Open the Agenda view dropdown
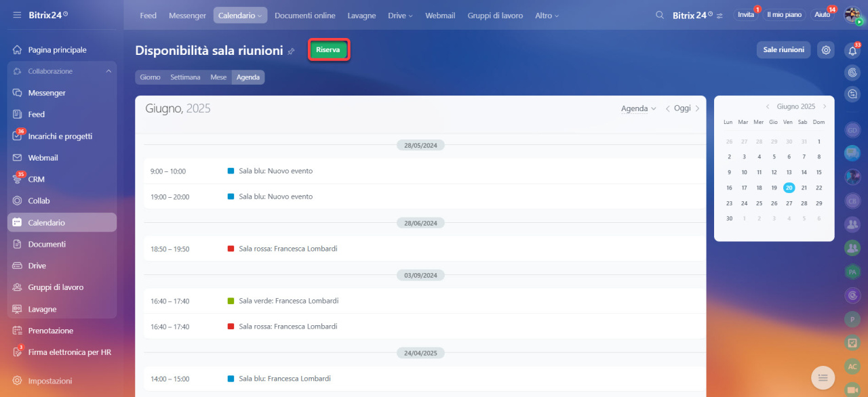 (639, 108)
